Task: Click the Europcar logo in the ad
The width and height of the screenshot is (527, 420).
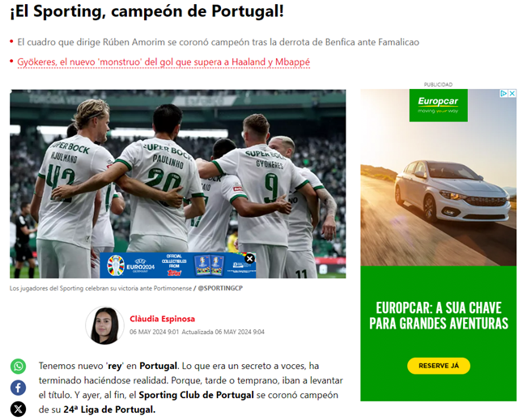Action: (x=438, y=105)
